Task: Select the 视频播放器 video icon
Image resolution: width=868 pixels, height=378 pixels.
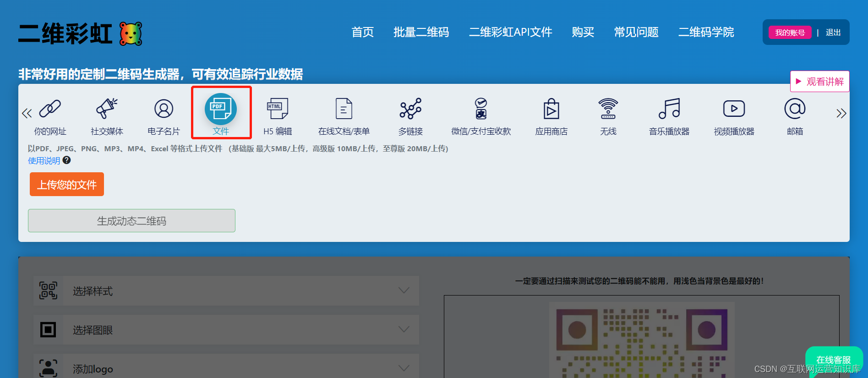Action: [x=734, y=109]
